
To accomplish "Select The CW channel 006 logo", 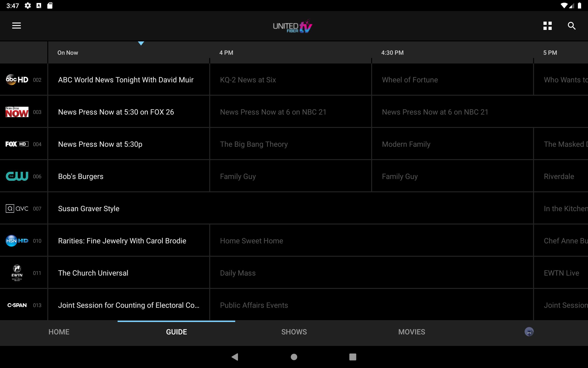I will [x=17, y=176].
